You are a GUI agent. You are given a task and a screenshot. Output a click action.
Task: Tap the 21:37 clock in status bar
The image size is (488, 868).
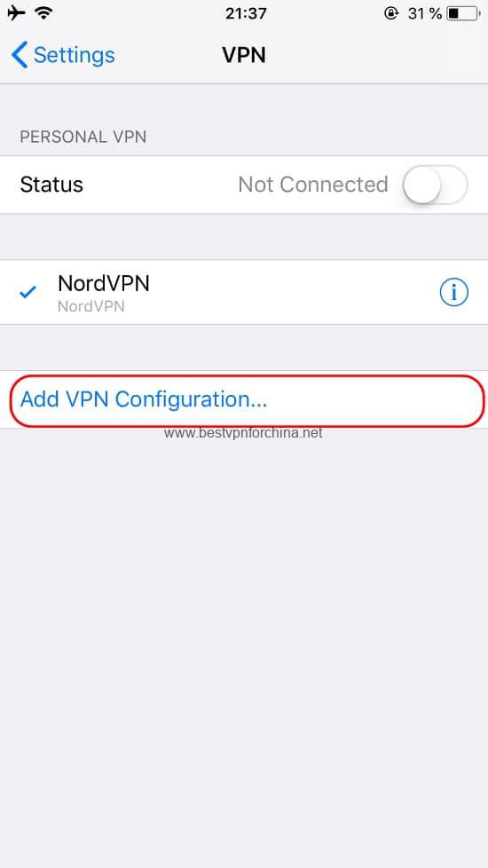[244, 13]
